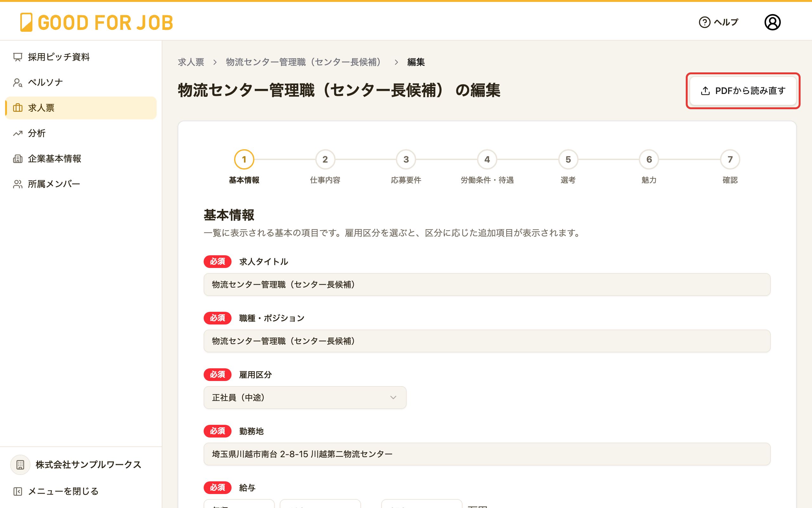Click the briefcase icon beside 求人票
The width and height of the screenshot is (812, 508).
point(18,108)
